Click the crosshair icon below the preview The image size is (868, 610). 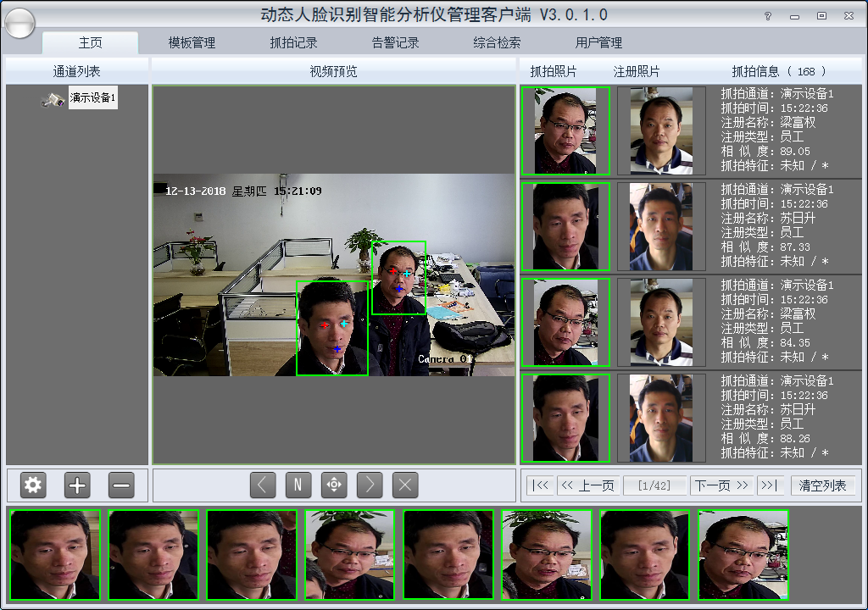coord(334,485)
